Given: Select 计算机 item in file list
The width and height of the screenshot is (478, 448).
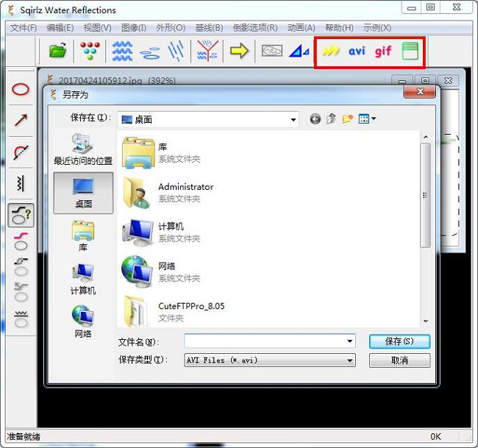Looking at the screenshot, I should point(162,232).
